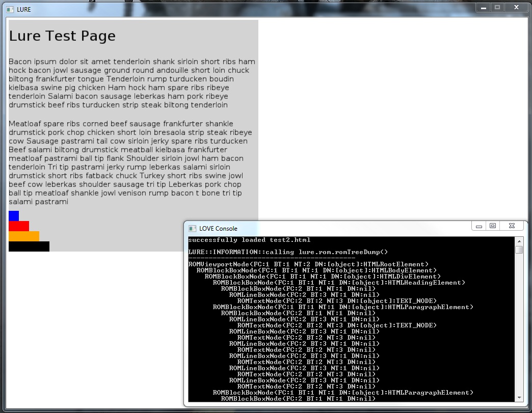Click the orange color block
The width and height of the screenshot is (532, 413).
pyautogui.click(x=24, y=236)
